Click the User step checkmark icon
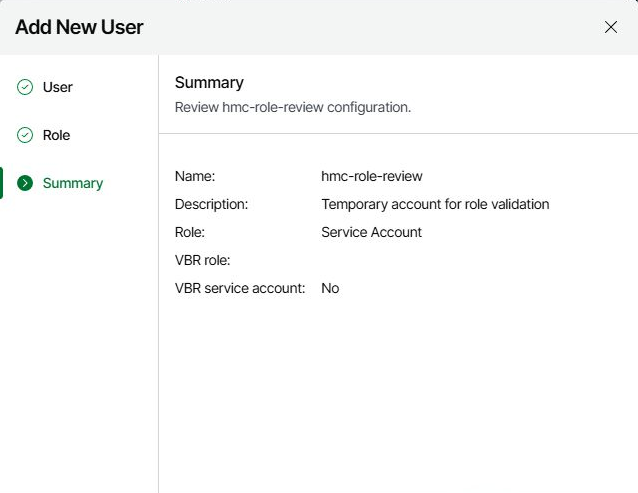 (x=25, y=87)
